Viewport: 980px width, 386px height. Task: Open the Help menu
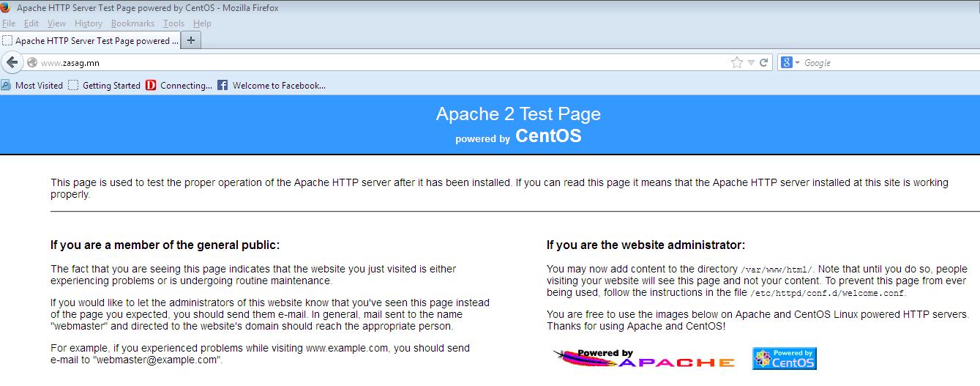click(202, 23)
